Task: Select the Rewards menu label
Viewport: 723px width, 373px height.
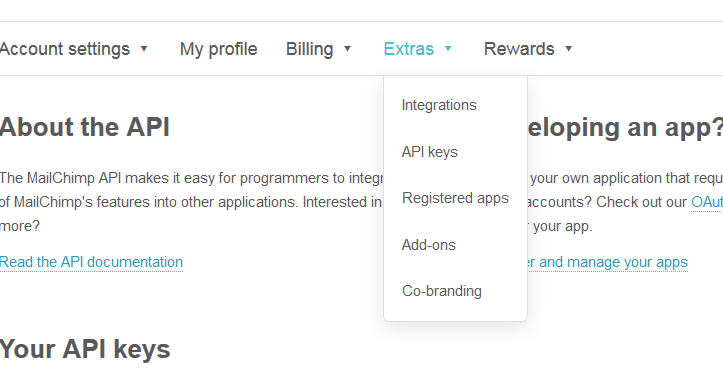Action: [x=519, y=49]
